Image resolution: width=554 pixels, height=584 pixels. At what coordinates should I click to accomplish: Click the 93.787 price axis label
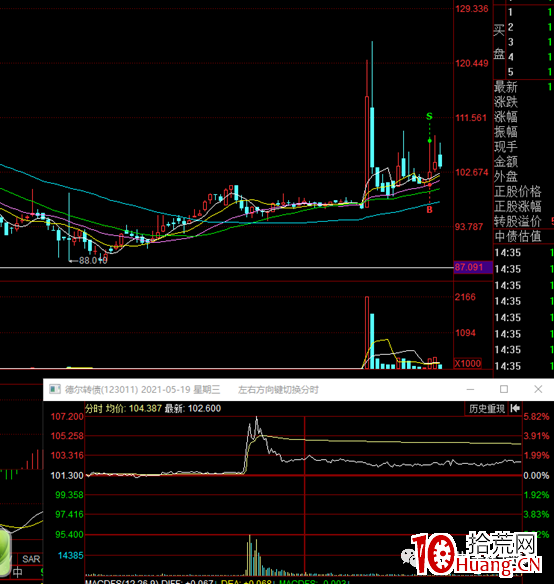click(x=469, y=227)
